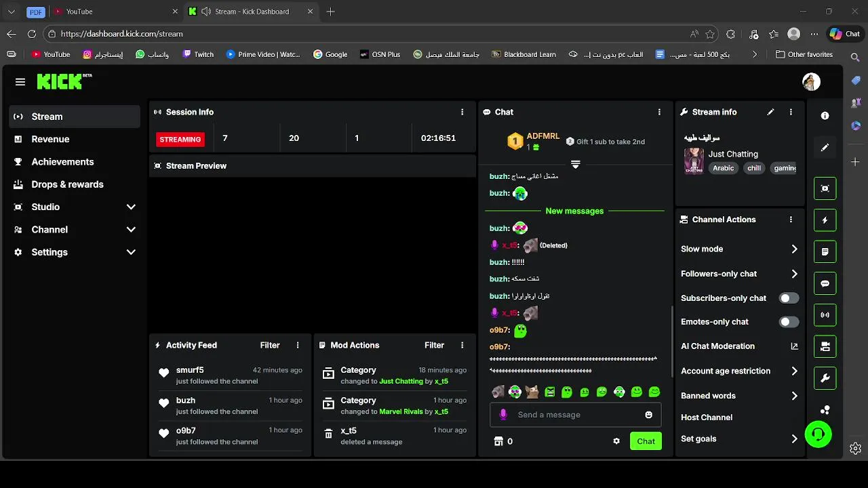
Task: Open Drops & rewards in the sidebar
Action: (x=75, y=184)
